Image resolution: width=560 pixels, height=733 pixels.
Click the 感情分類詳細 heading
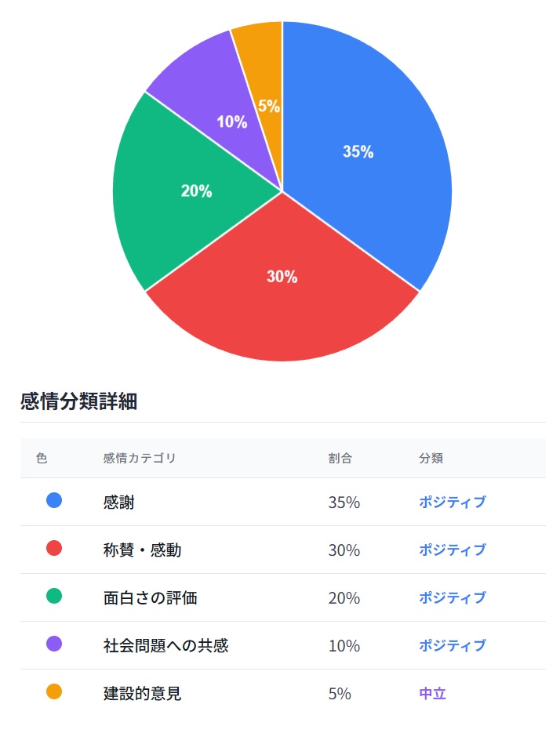[x=78, y=402]
